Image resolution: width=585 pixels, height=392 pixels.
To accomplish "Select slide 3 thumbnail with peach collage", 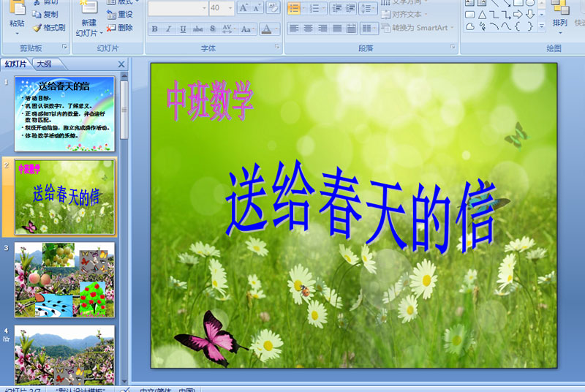I will point(64,279).
